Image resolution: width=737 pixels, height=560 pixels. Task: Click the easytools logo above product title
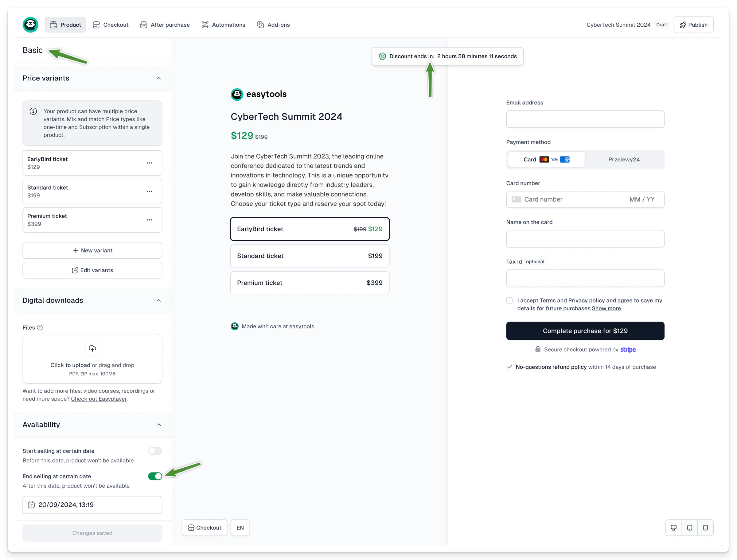[x=259, y=94]
